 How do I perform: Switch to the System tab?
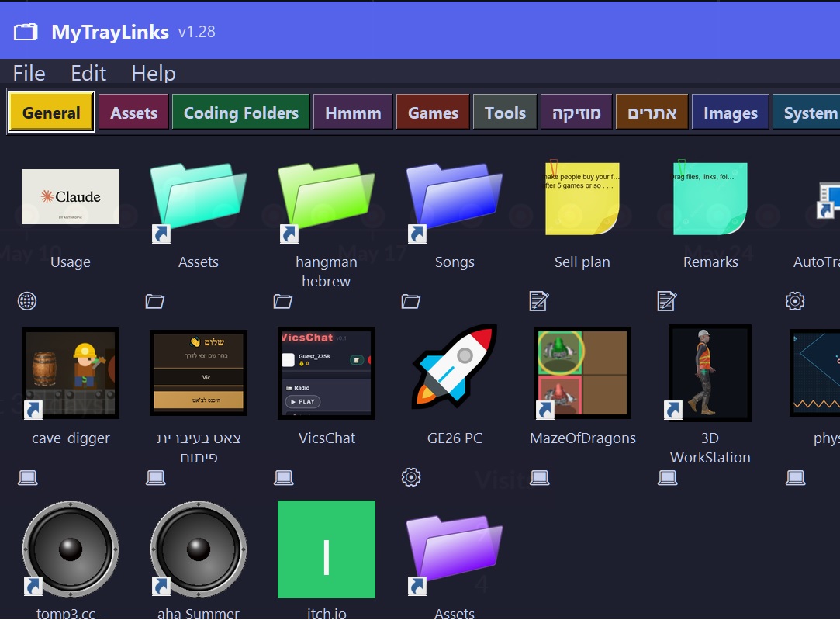806,113
